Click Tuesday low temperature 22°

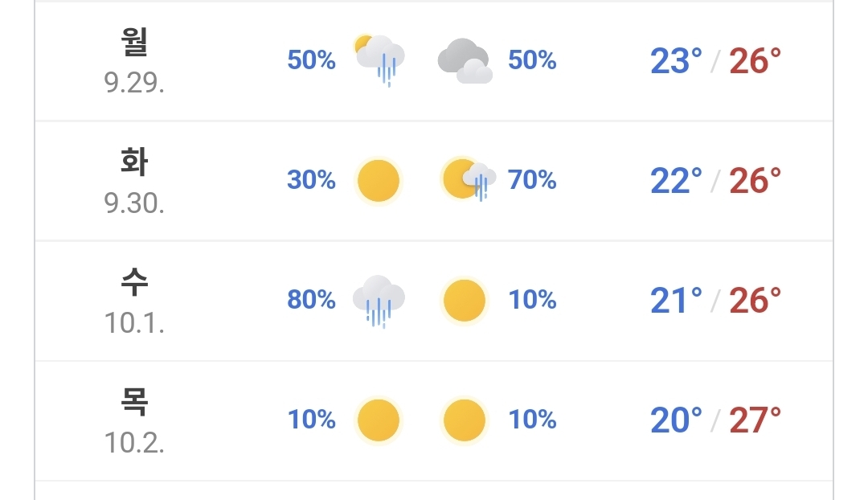click(x=677, y=181)
